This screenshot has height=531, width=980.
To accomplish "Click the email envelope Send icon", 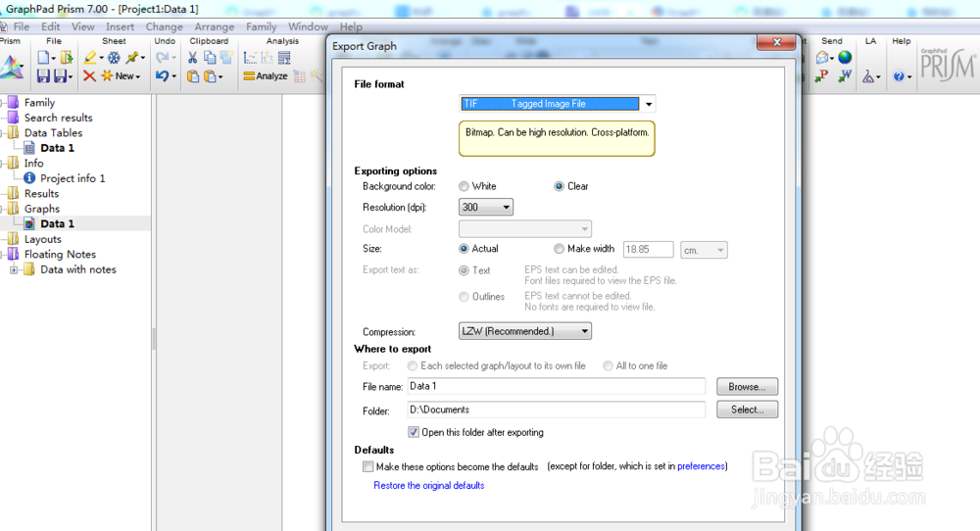I will tap(822, 58).
